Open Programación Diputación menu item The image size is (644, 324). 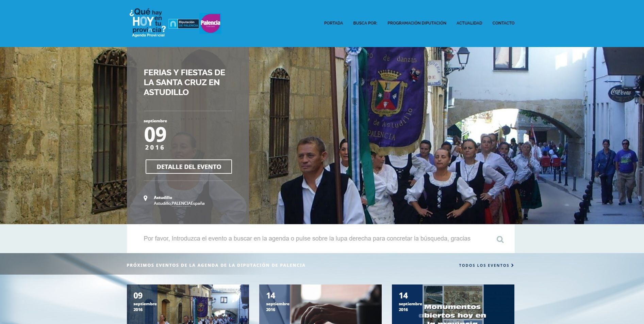coord(416,23)
